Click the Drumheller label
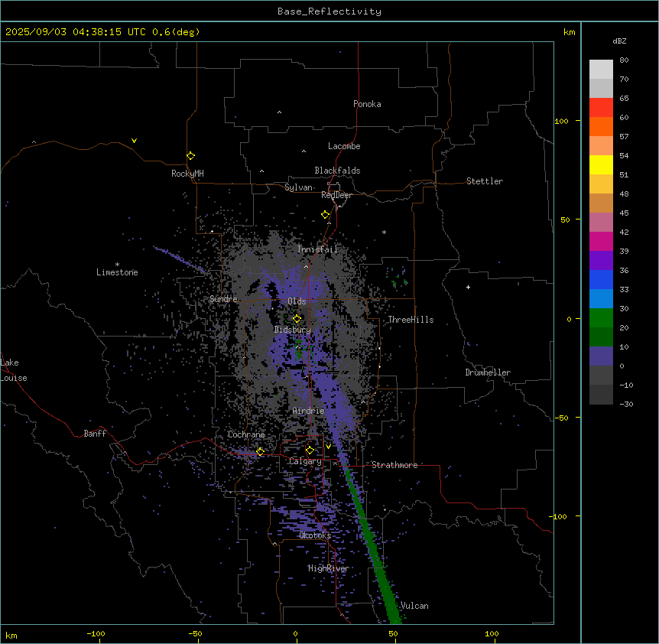 [x=488, y=372]
